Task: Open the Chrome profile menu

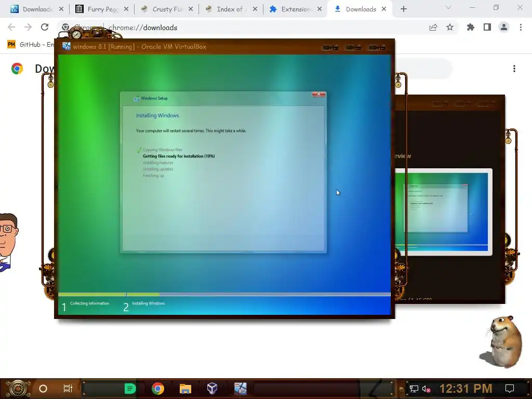Action: coord(504,27)
